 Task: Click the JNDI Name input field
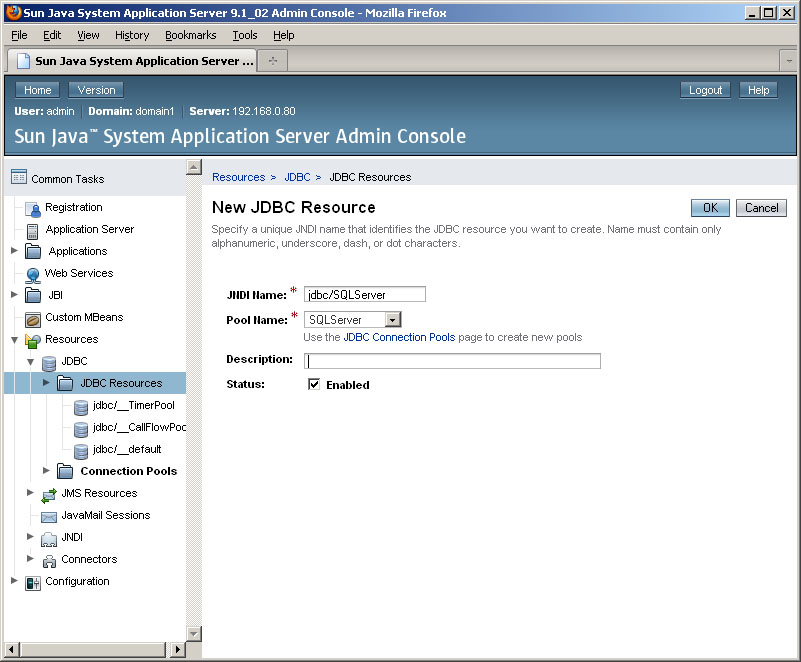(x=365, y=294)
